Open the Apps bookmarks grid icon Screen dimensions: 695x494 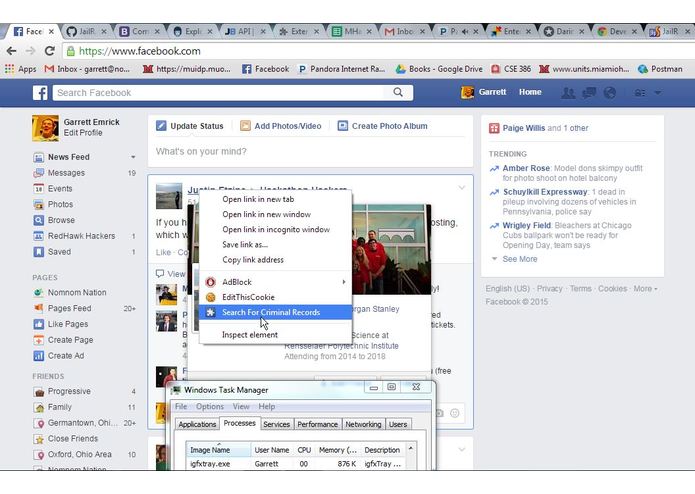[x=9, y=69]
